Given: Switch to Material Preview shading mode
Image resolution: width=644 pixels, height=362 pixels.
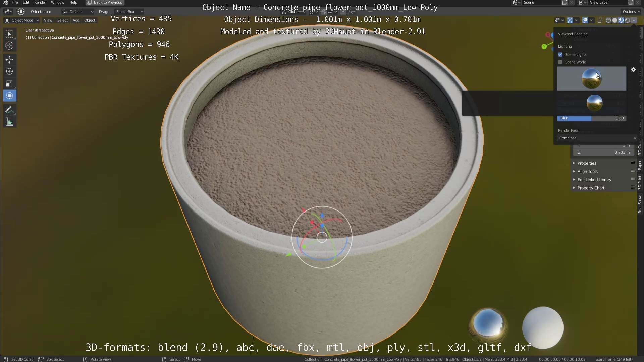Looking at the screenshot, I should coord(621,20).
